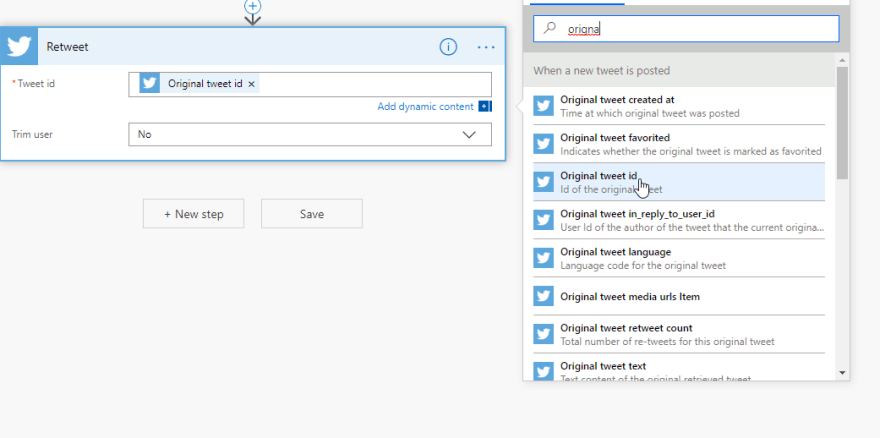This screenshot has height=438, width=880.
Task: Click the Retweet card title
Action: click(67, 47)
